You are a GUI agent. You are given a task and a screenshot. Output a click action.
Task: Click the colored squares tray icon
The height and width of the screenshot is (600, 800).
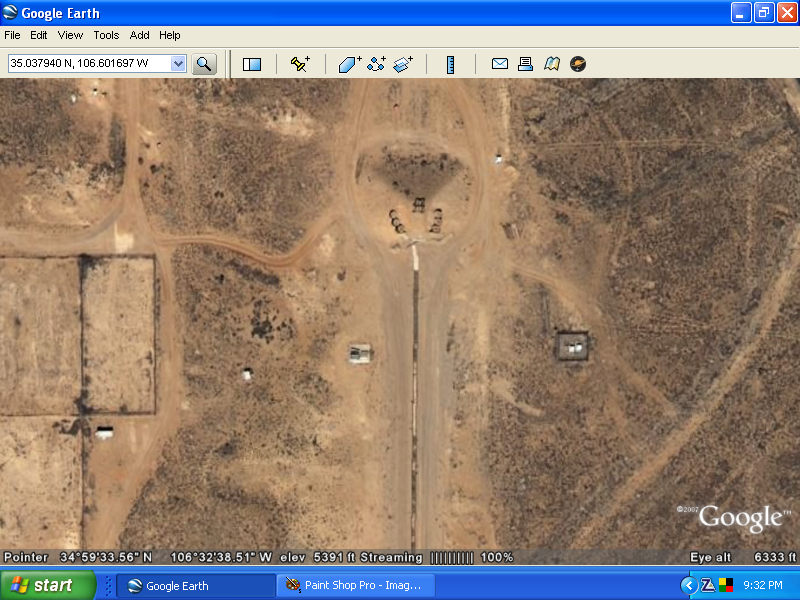click(x=726, y=585)
